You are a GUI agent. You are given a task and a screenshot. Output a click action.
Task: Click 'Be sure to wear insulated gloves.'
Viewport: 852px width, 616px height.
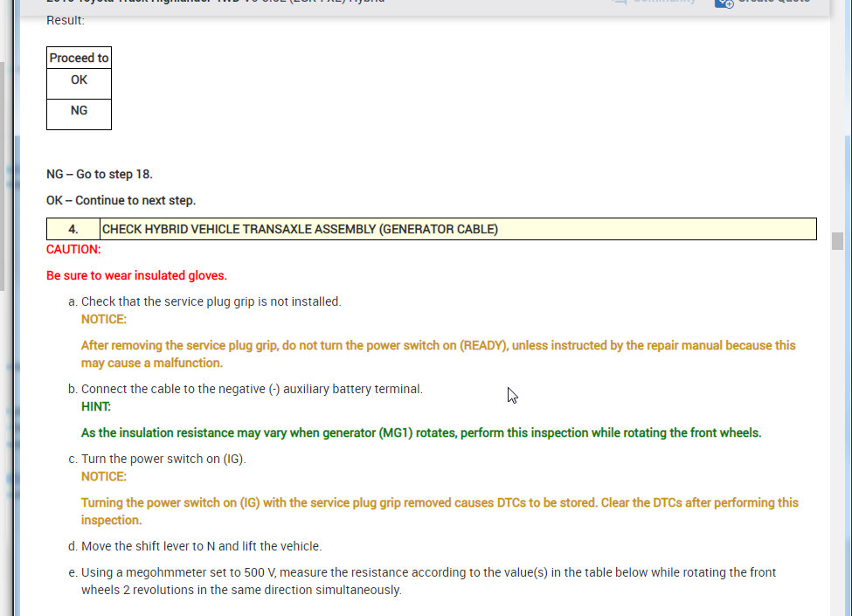[x=136, y=275]
